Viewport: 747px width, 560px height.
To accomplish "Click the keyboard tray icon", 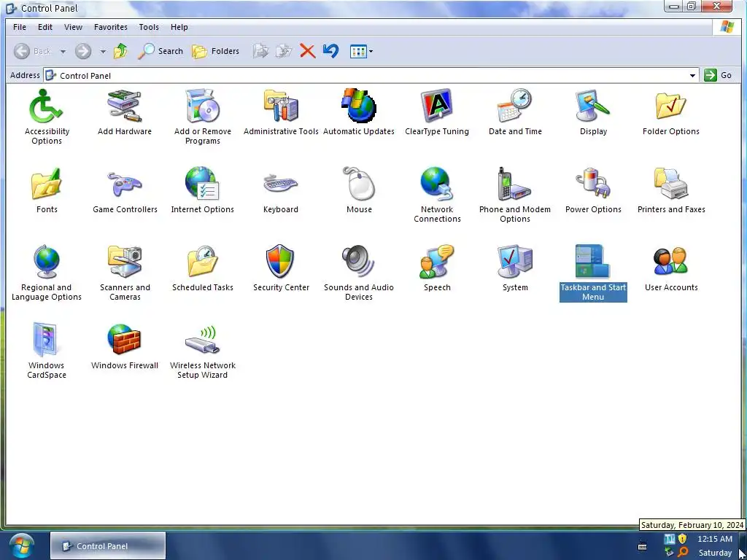I will click(642, 545).
